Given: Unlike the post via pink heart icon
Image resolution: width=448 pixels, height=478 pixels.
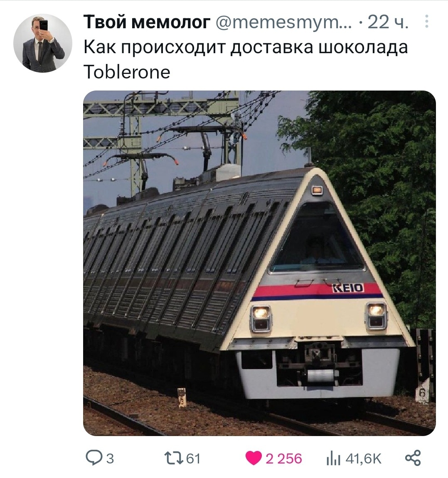Looking at the screenshot, I should [254, 458].
